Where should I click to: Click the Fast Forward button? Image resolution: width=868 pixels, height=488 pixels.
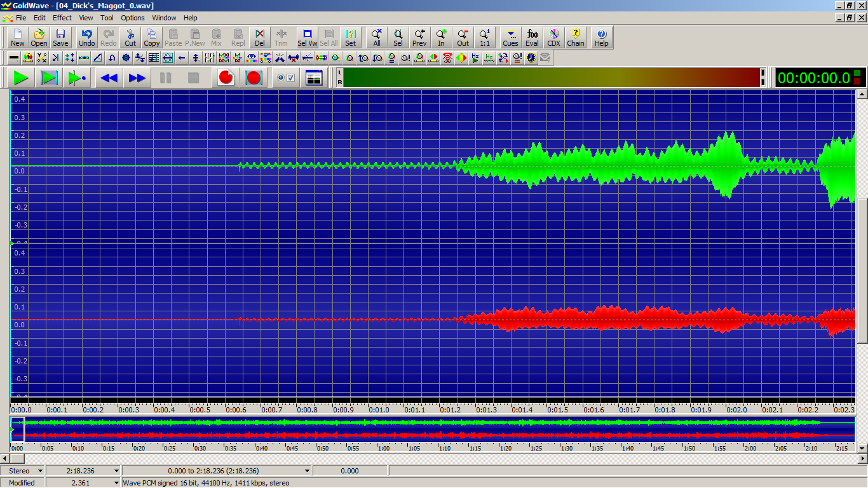(137, 78)
